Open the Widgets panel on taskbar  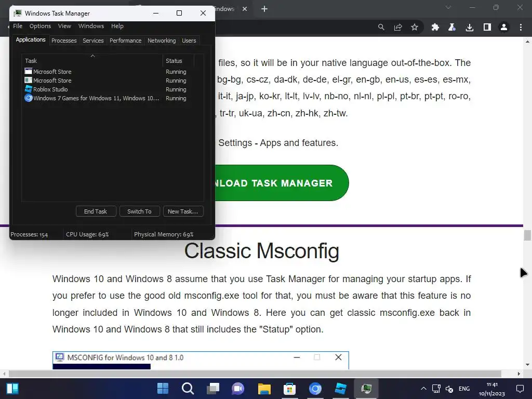[12, 389]
